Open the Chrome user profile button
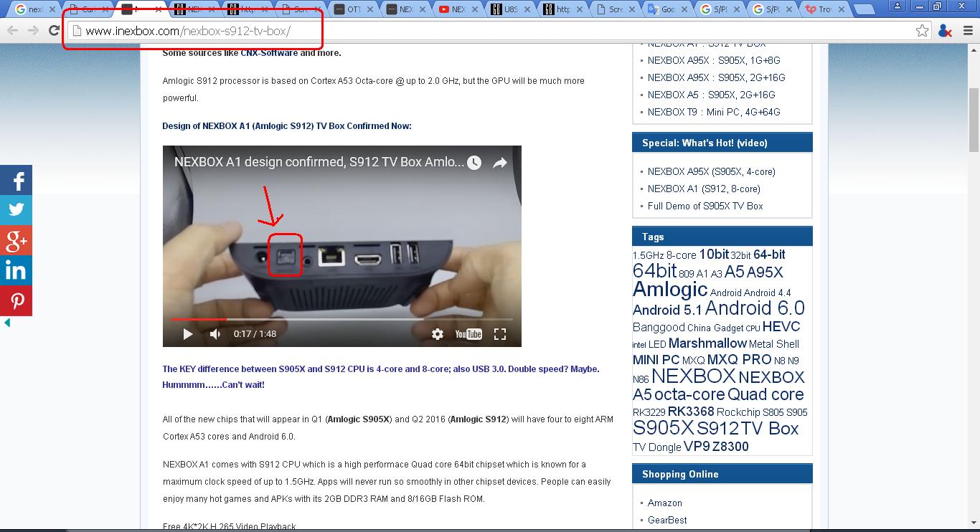 (897, 6)
